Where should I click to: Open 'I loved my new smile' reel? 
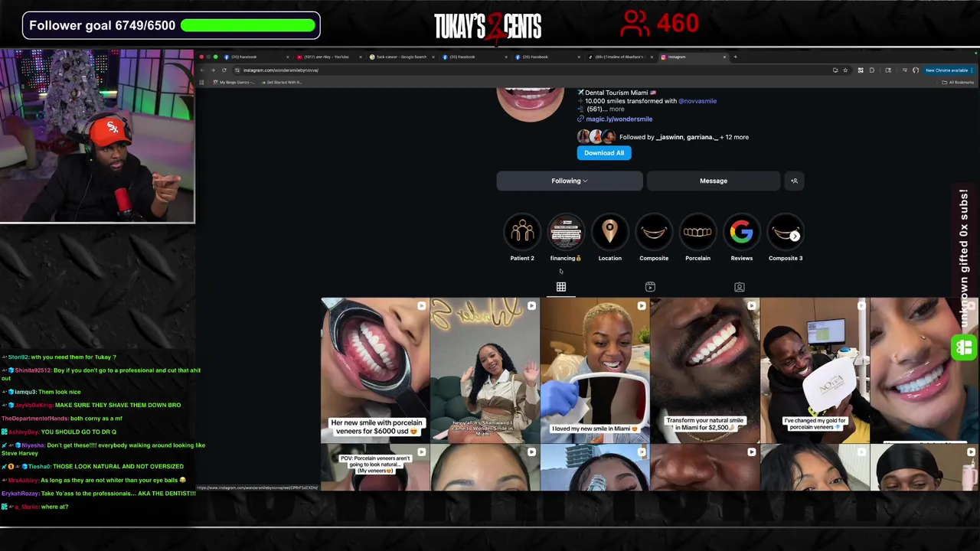coord(595,371)
